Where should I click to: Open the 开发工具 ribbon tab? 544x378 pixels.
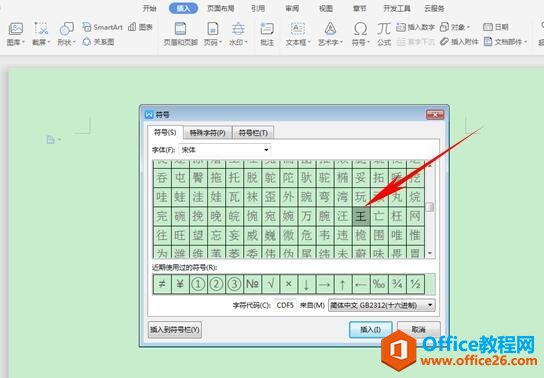(397, 8)
